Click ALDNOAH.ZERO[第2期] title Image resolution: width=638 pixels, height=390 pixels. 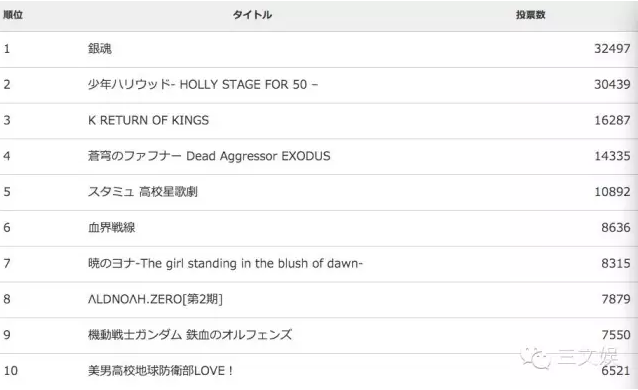tap(155, 299)
